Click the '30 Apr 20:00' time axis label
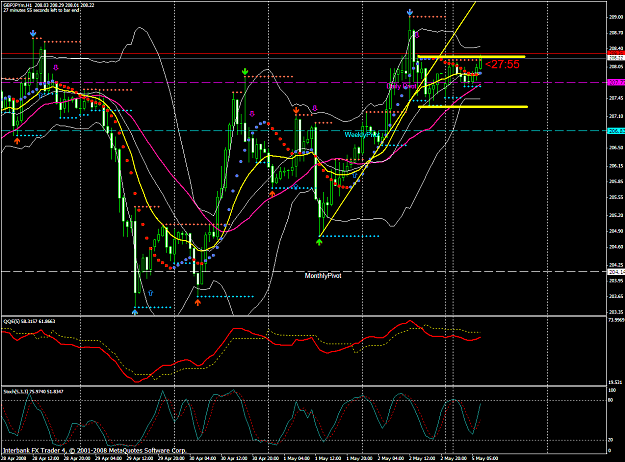 pyautogui.click(x=267, y=458)
